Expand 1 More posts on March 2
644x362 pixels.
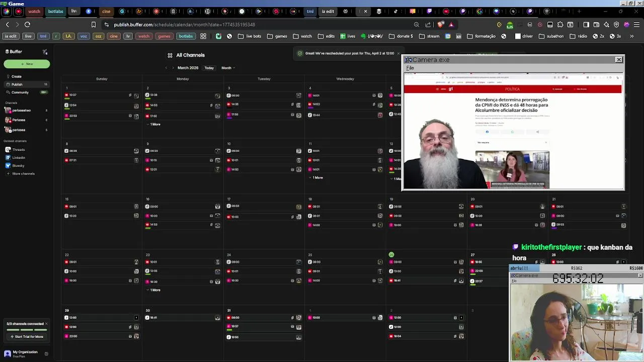click(x=153, y=124)
